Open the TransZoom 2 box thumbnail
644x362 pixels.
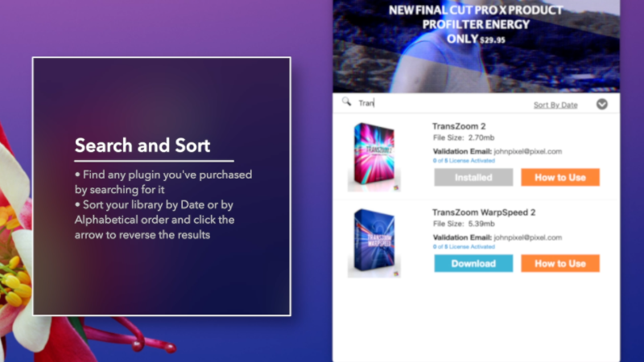pos(374,157)
